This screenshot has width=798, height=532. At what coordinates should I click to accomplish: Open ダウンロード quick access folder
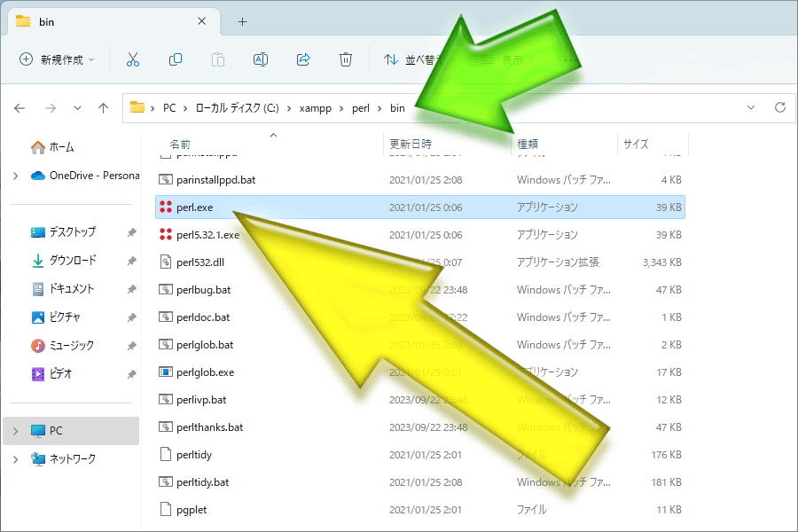coord(64,261)
